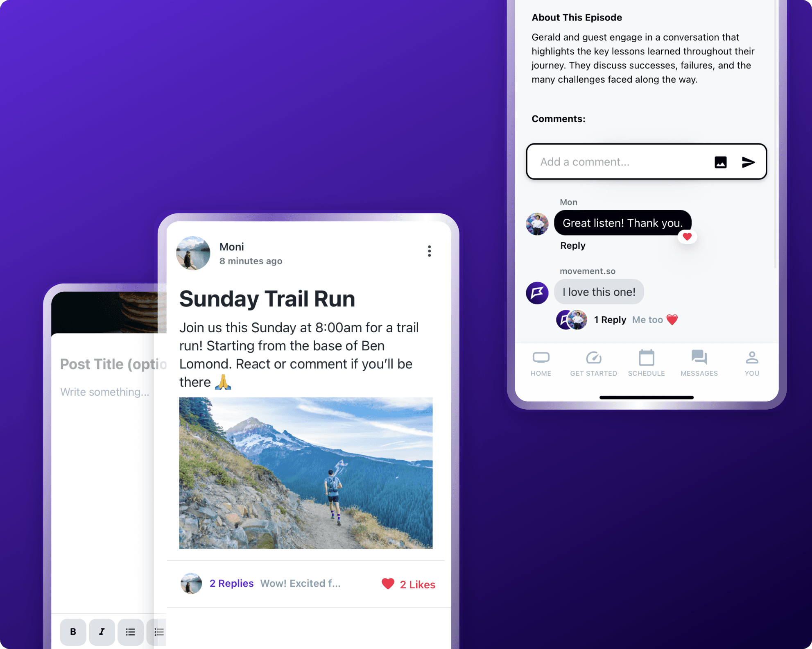Image resolution: width=812 pixels, height=649 pixels.
Task: Click the send comment arrow icon
Action: (x=748, y=162)
